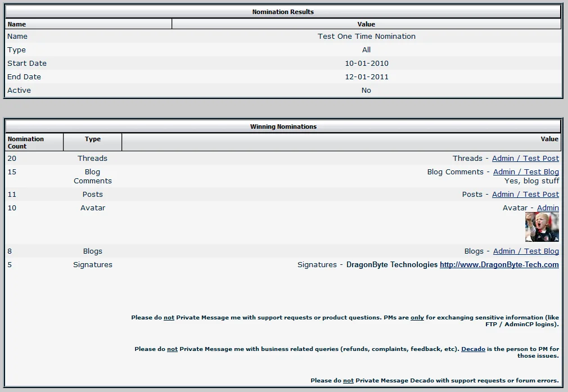The height and width of the screenshot is (392, 568).
Task: Open the Posts row Admin / Test Post link
Action: [x=525, y=194]
